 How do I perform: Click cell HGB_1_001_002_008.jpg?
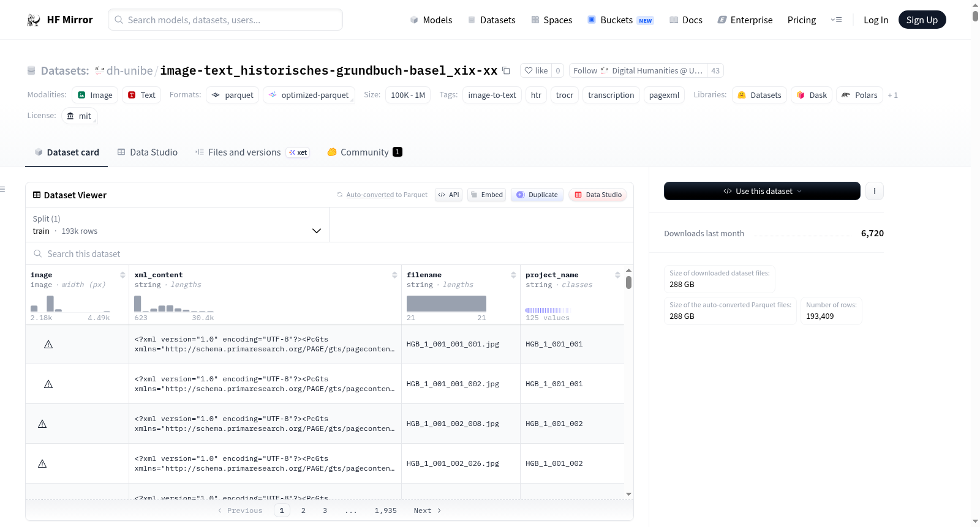click(461, 424)
